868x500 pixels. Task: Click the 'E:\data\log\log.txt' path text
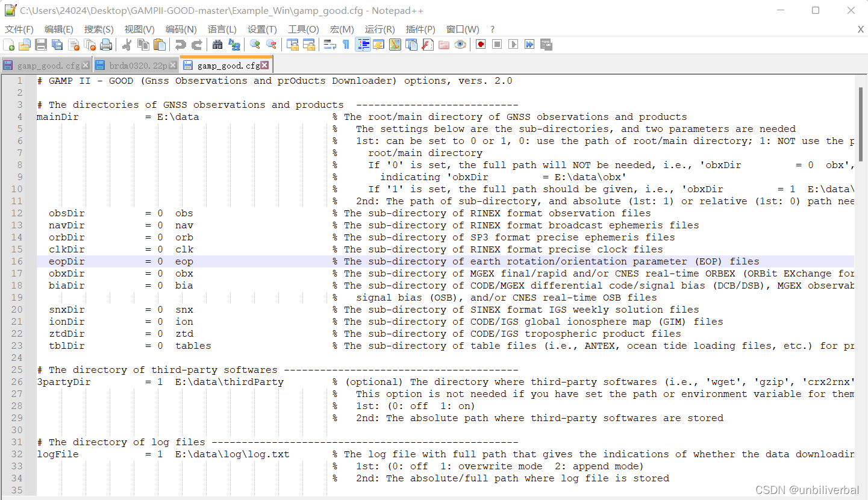coord(233,454)
